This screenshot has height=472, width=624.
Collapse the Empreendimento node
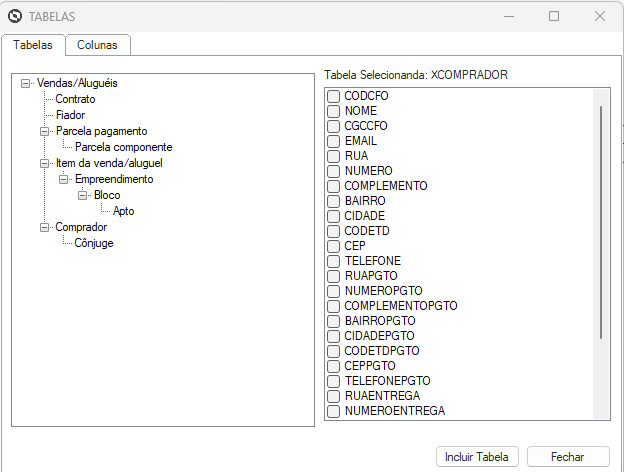tap(64, 179)
